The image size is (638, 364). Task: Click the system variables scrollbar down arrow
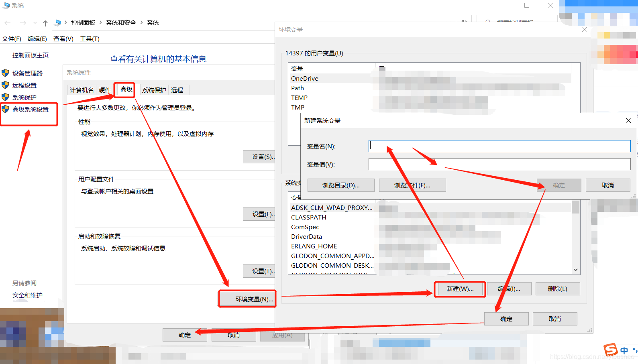[576, 270]
